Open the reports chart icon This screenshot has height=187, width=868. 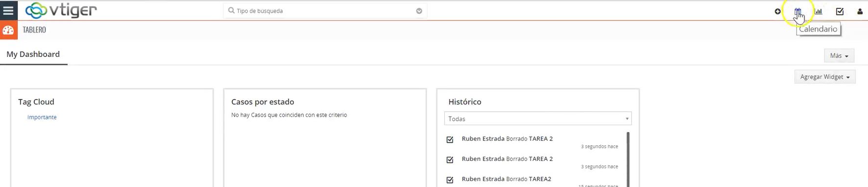click(819, 11)
